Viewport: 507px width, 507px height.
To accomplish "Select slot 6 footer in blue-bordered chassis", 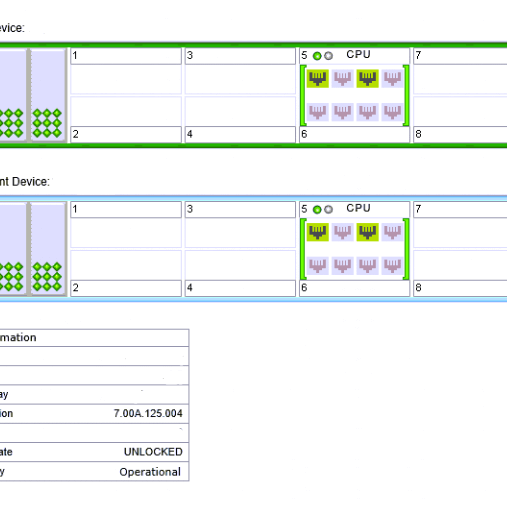I will [x=355, y=288].
